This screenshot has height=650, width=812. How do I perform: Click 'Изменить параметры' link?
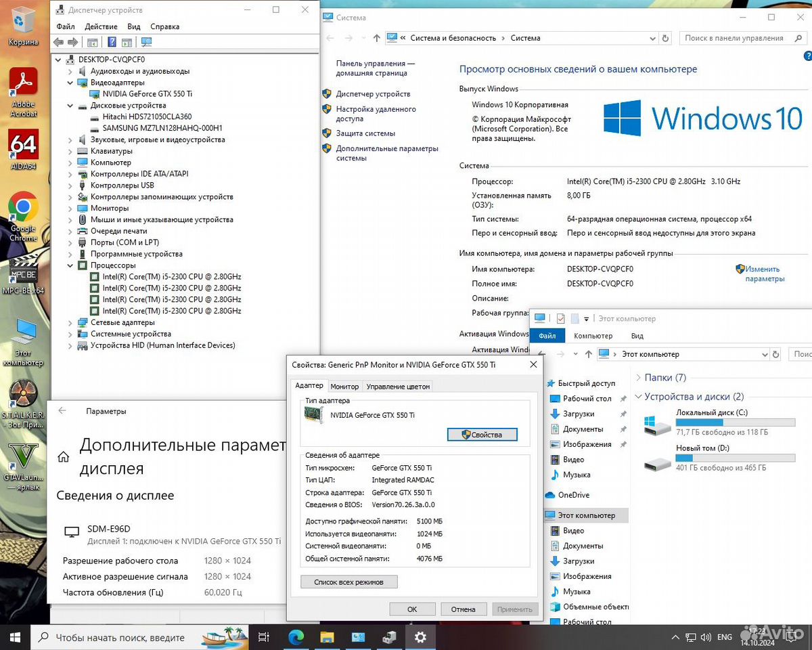(x=765, y=274)
